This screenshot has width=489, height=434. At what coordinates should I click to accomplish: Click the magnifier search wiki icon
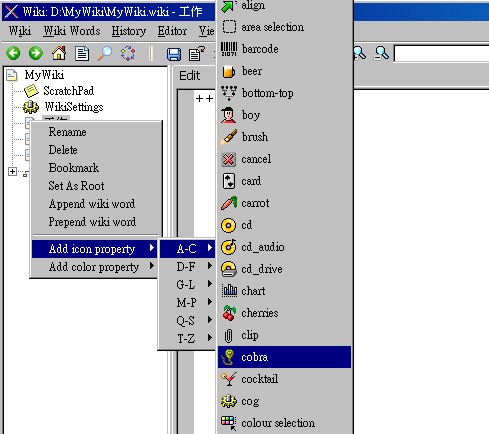[105, 54]
